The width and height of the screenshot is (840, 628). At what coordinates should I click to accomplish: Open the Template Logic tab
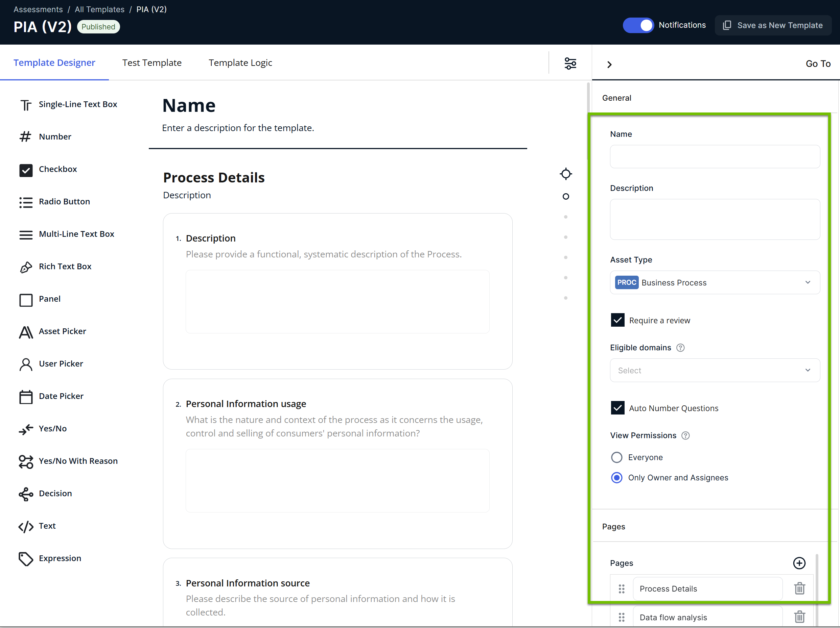(x=240, y=62)
